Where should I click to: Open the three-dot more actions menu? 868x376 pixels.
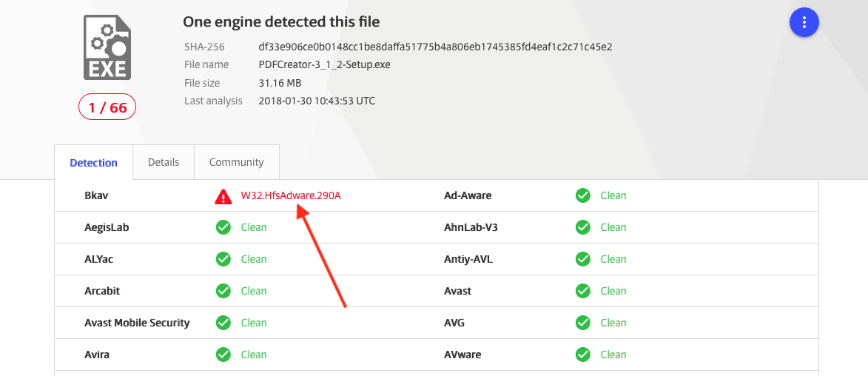point(804,22)
